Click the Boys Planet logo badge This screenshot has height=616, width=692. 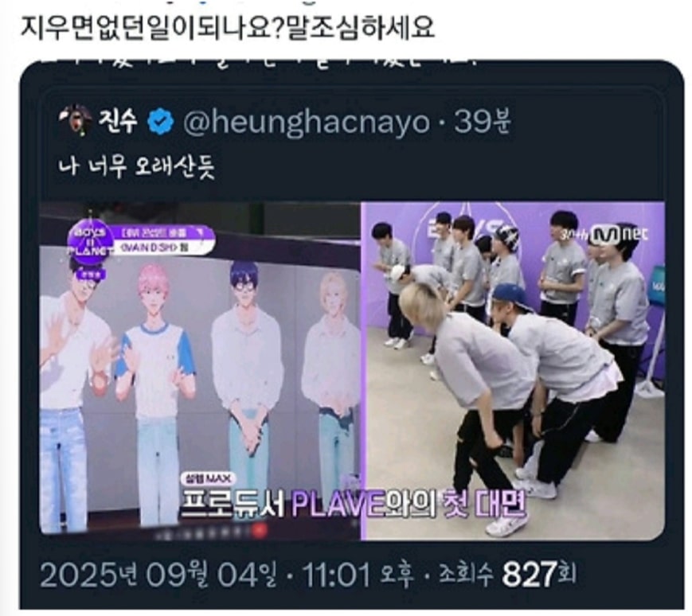(88, 244)
